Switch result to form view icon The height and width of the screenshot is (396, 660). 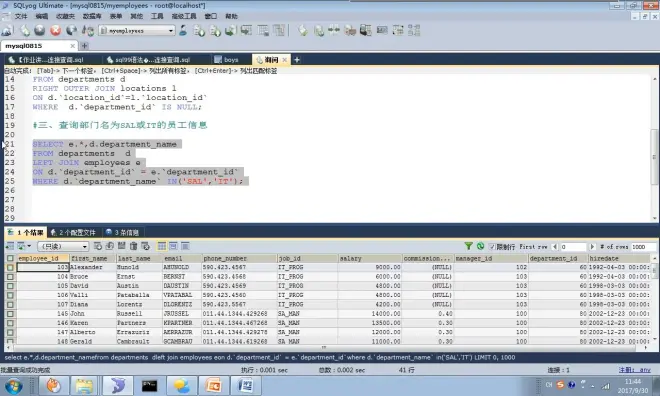coord(173,246)
